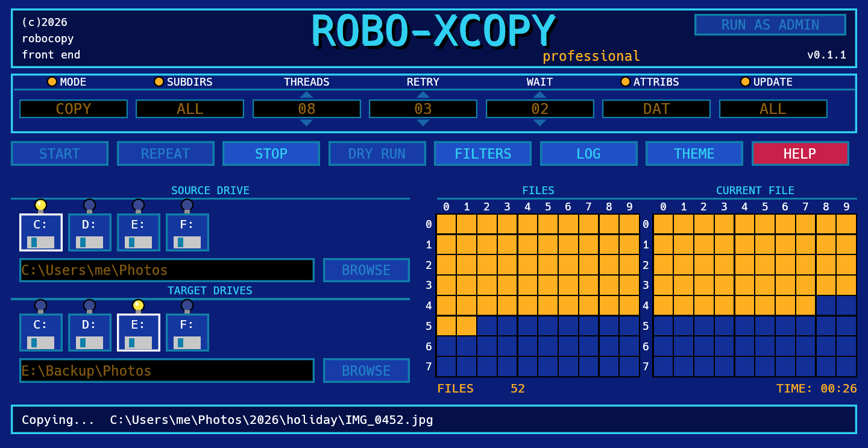Increase RETRY with the up arrow

(423, 94)
